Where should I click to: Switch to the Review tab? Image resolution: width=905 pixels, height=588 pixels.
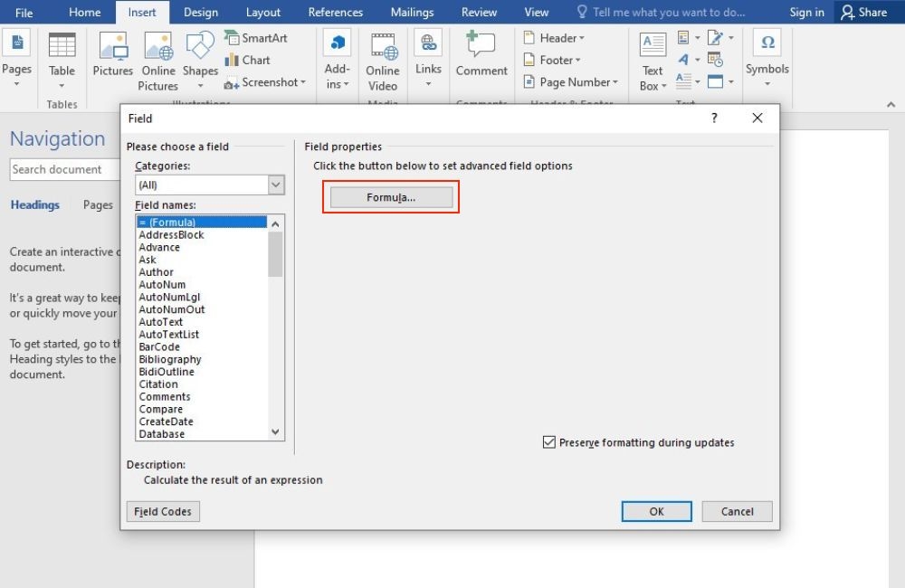tap(479, 12)
